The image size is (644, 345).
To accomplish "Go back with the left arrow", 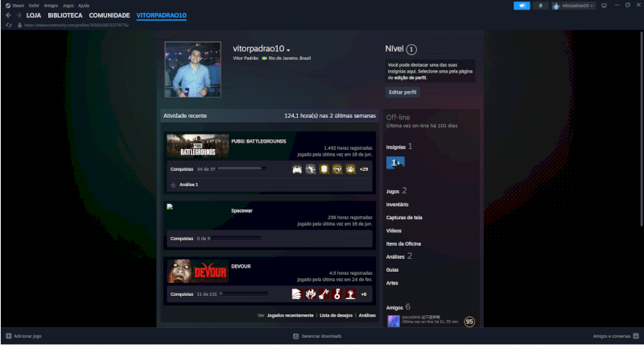I will (x=9, y=15).
